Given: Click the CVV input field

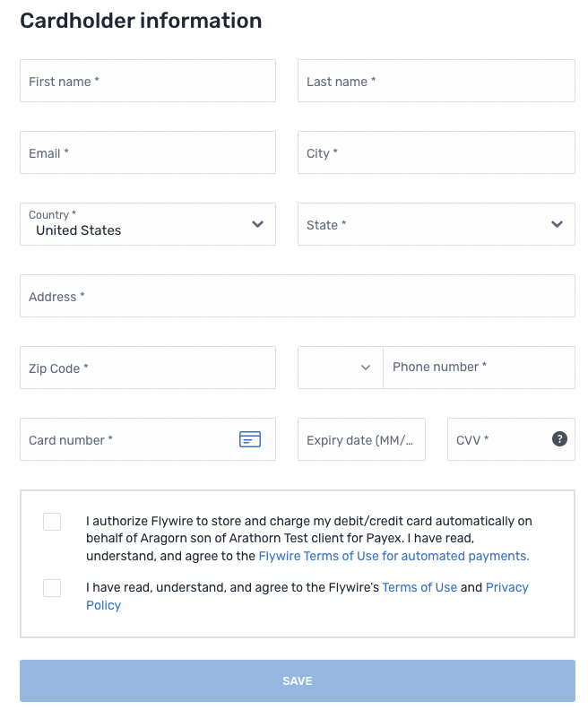Looking at the screenshot, I should coord(497,439).
